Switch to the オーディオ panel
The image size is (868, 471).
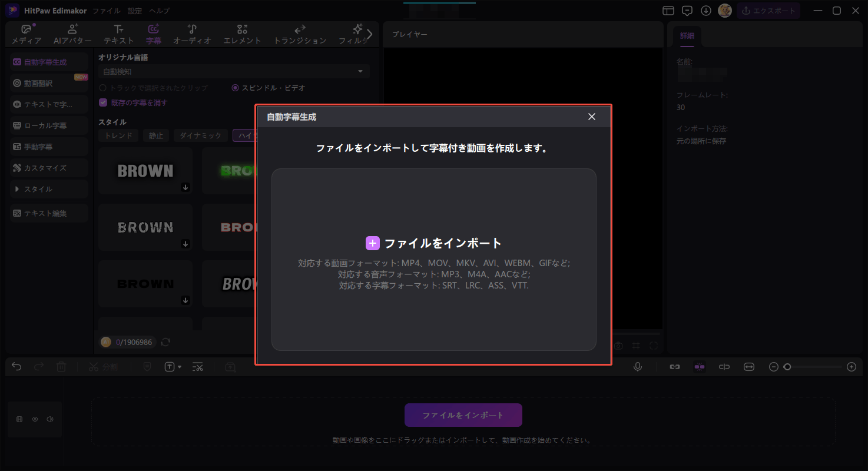191,34
